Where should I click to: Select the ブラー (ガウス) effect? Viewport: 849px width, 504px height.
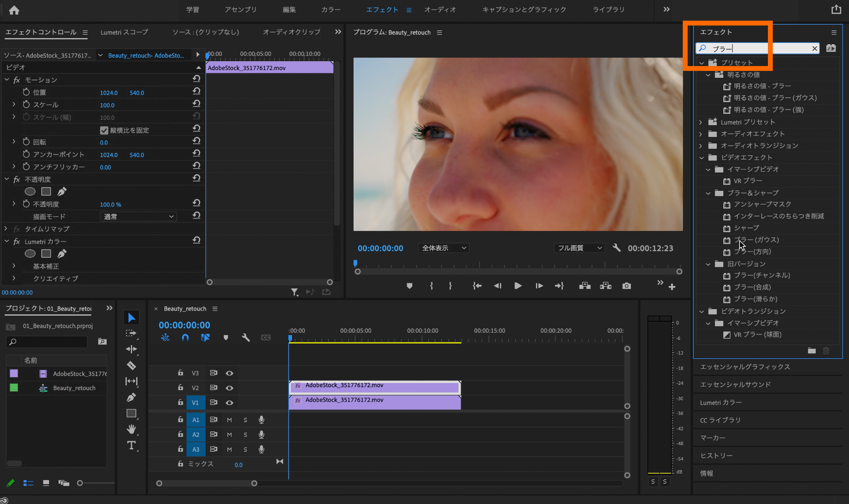[x=756, y=240]
